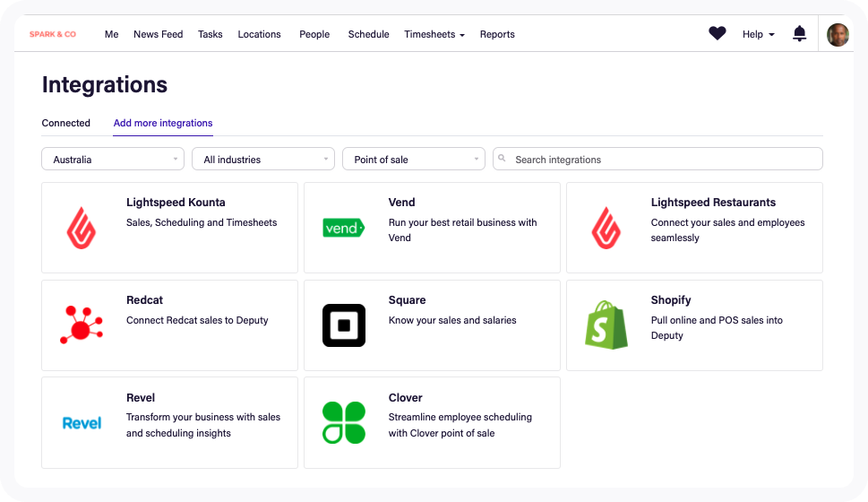The height and width of the screenshot is (502, 868).
Task: Open the Shopify shopping bag icon
Action: [606, 325]
